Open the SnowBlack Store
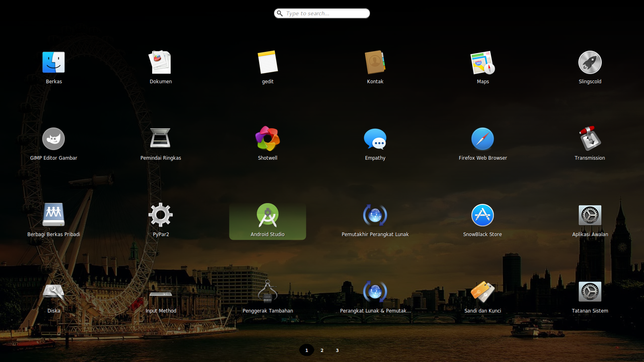644x362 pixels. [x=483, y=215]
